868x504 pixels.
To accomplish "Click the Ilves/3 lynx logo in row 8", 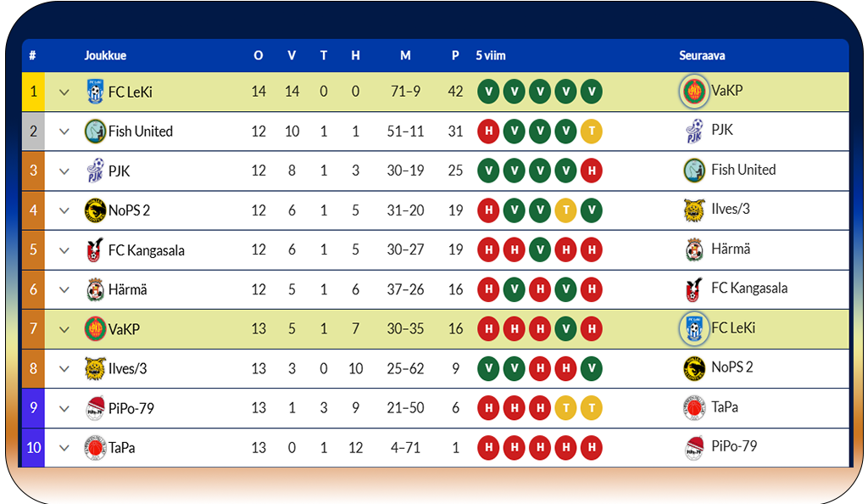I will click(x=95, y=368).
